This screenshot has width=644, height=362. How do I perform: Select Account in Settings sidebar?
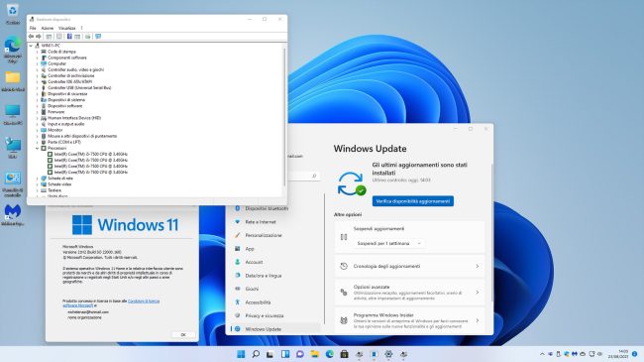click(x=254, y=262)
